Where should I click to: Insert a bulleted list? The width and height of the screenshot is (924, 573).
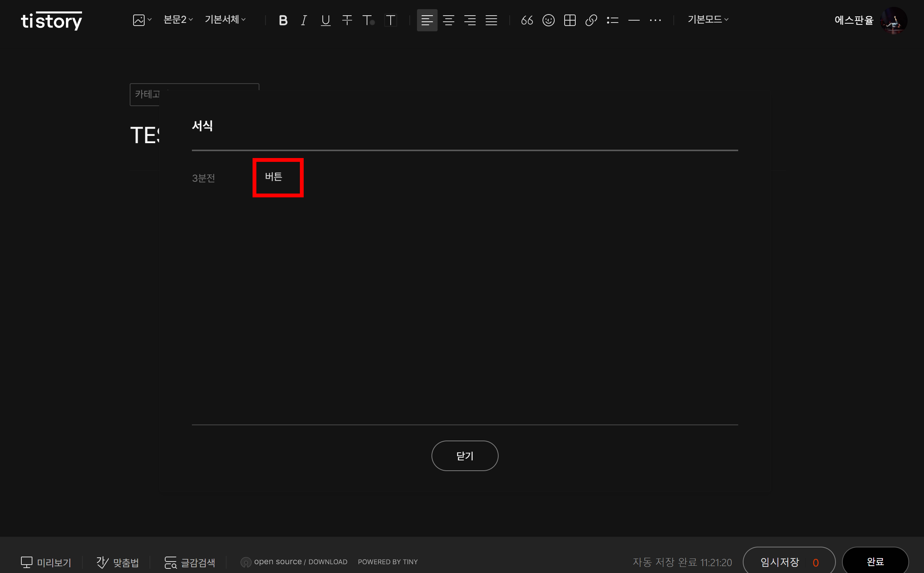pyautogui.click(x=612, y=20)
